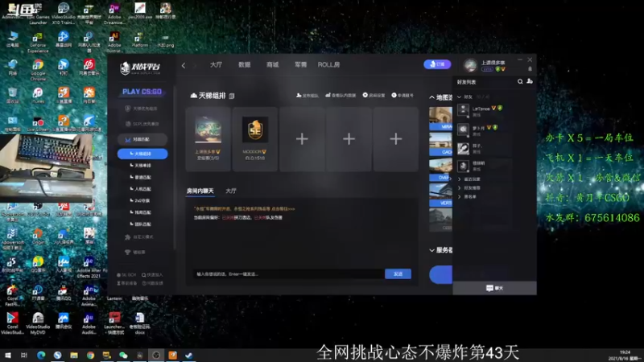Open the 数据 tab in the top navigation
The height and width of the screenshot is (362, 644).
[x=245, y=65]
